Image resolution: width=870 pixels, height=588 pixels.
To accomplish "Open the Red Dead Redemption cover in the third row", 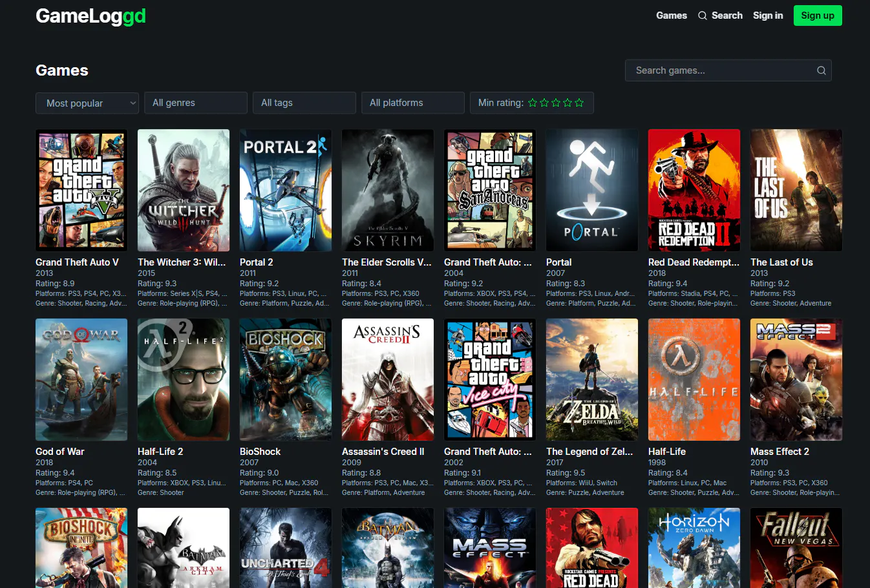I will click(592, 548).
